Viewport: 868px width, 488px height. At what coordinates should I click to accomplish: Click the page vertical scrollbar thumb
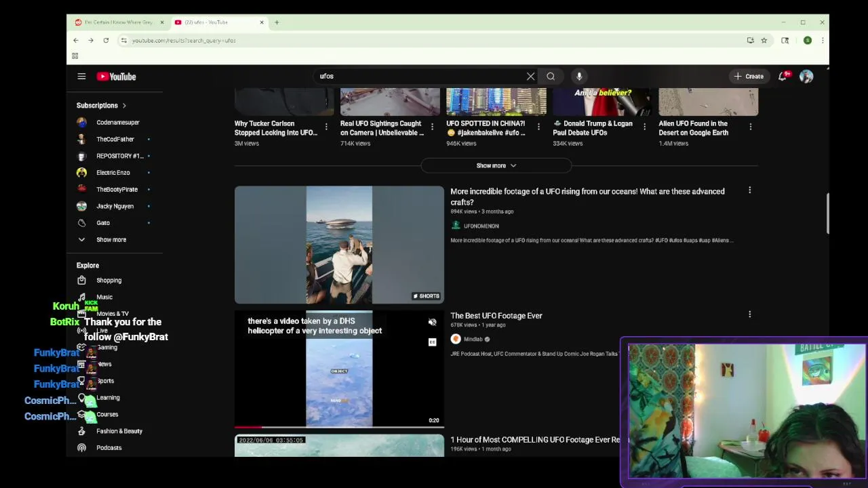[x=827, y=213]
